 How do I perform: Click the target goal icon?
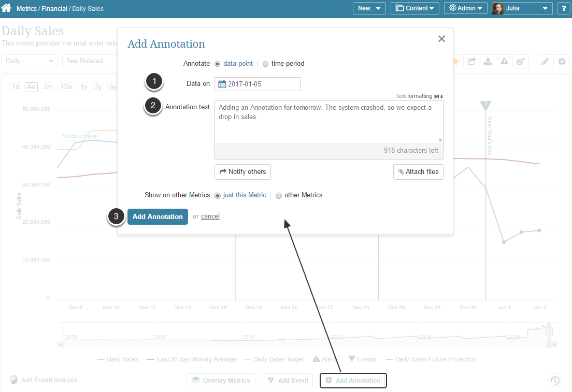(521, 61)
